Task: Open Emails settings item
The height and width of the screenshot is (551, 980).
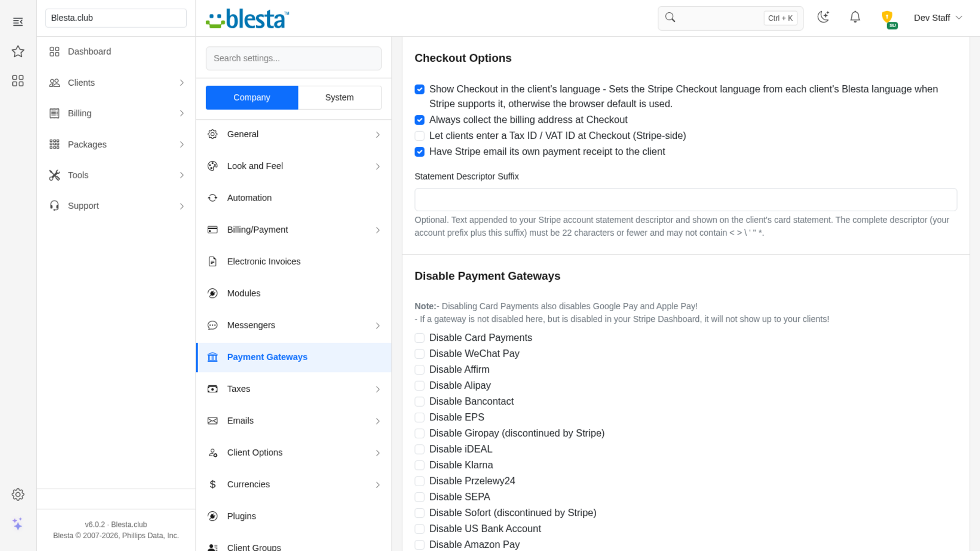Action: 294,421
